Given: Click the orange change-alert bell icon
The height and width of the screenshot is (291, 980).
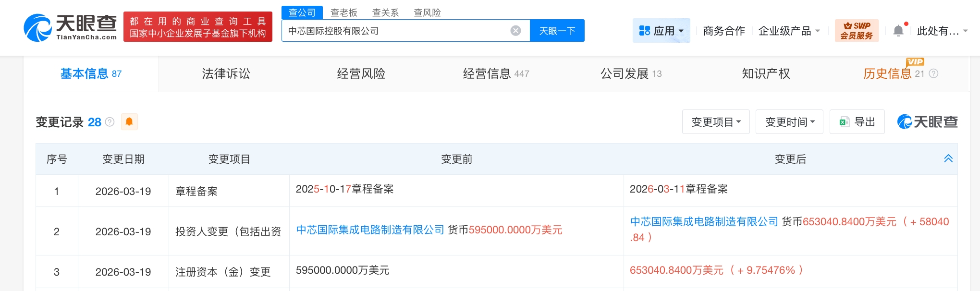Looking at the screenshot, I should tap(129, 122).
